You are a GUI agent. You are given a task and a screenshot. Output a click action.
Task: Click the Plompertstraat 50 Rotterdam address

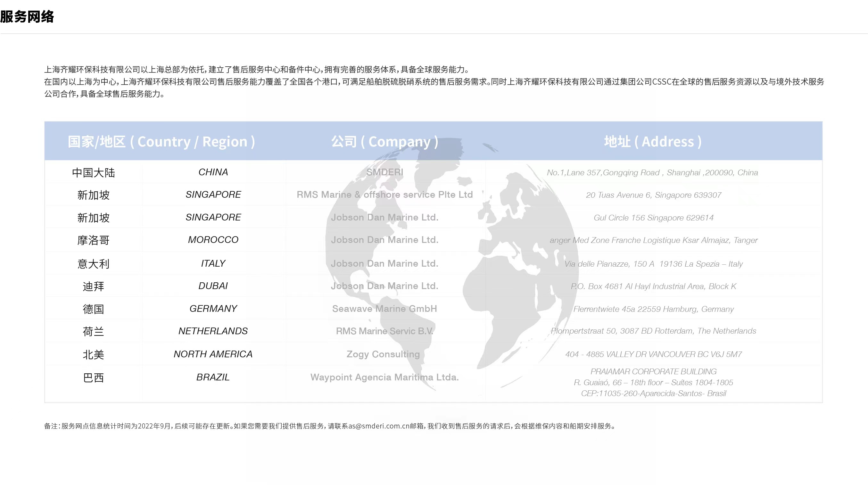(x=653, y=331)
